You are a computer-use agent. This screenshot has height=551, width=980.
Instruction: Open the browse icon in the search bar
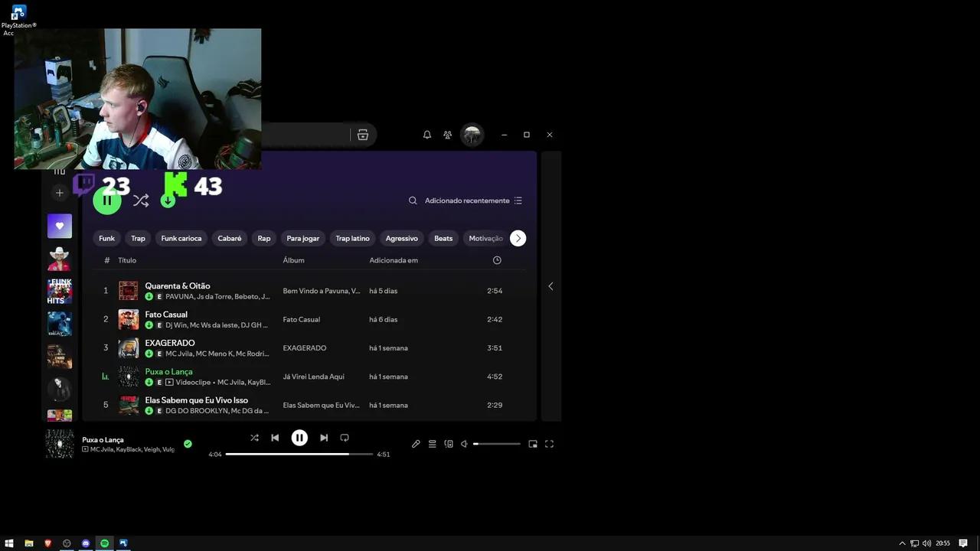click(x=363, y=135)
